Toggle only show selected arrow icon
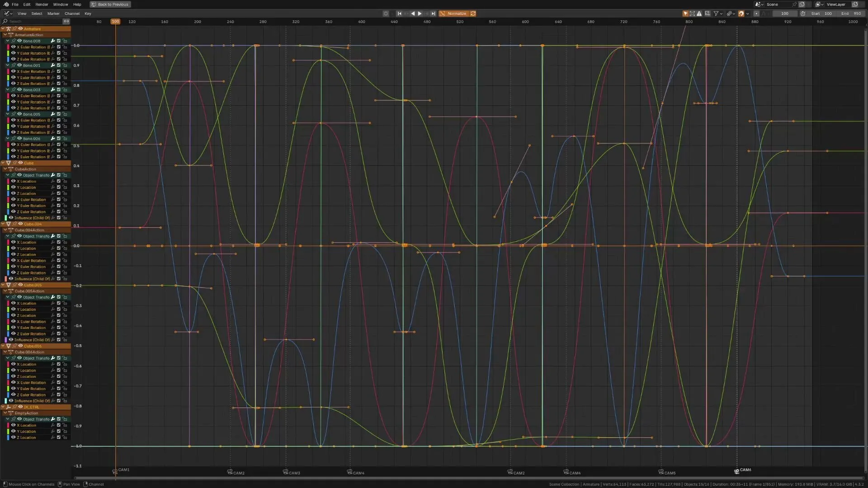Viewport: 868px width, 488px height. 685,14
